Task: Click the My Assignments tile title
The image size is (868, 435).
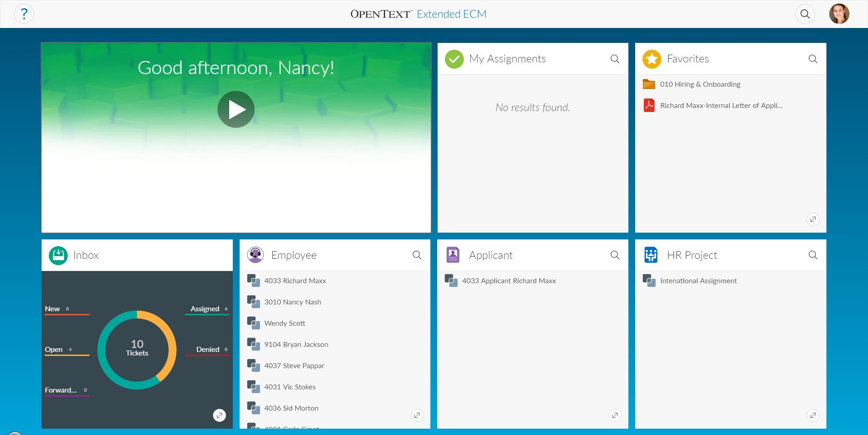Action: click(x=507, y=59)
